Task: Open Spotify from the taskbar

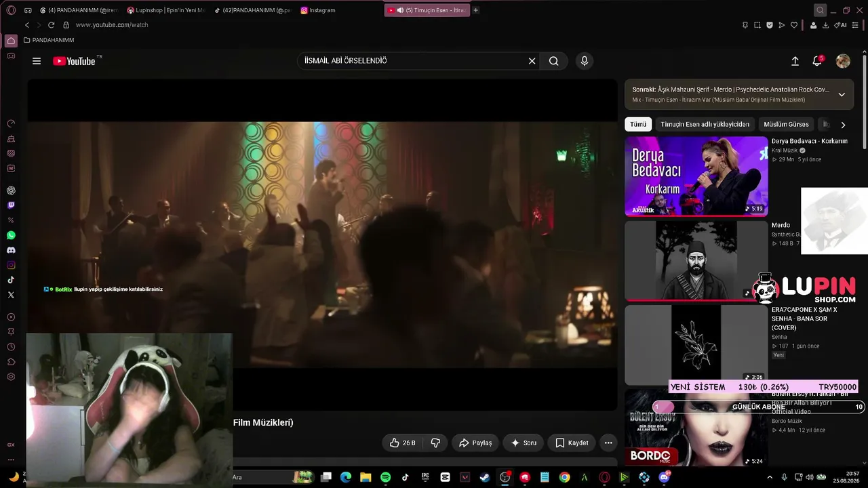Action: coord(386,477)
